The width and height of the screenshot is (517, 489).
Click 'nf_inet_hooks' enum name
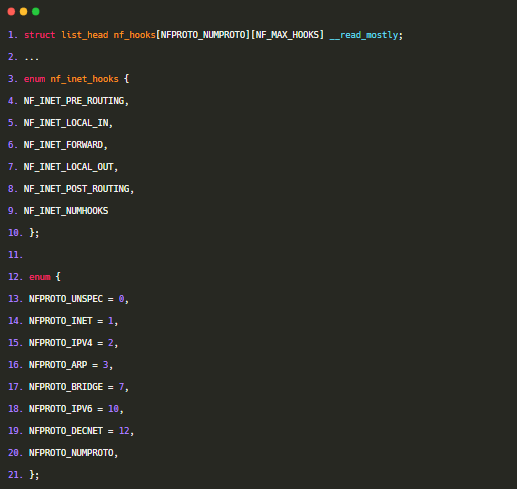[x=84, y=79]
